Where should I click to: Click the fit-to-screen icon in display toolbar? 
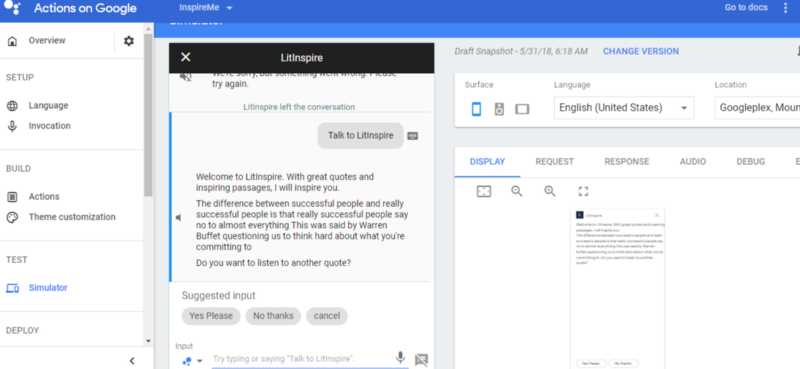point(484,191)
